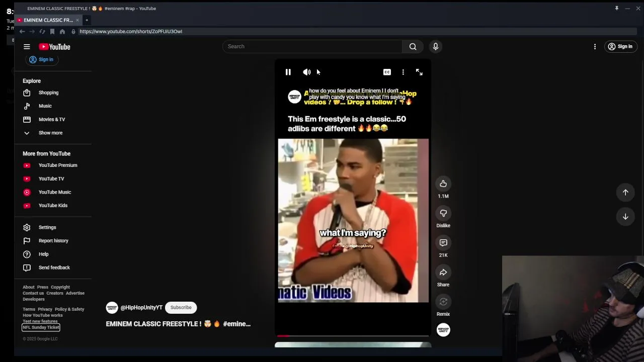Focus the YouTube Search field
Viewport: 644px width, 362px height.
click(312, 46)
